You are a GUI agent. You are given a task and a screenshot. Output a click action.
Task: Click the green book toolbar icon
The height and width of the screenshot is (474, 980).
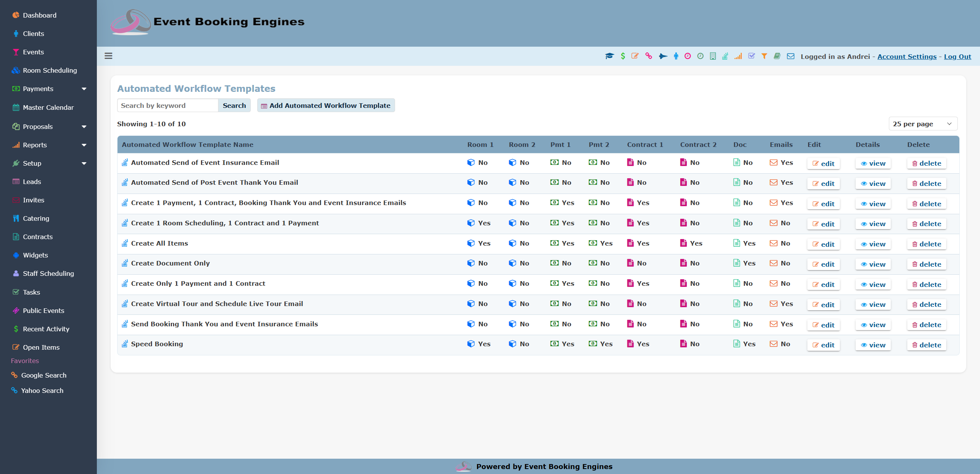(x=777, y=56)
